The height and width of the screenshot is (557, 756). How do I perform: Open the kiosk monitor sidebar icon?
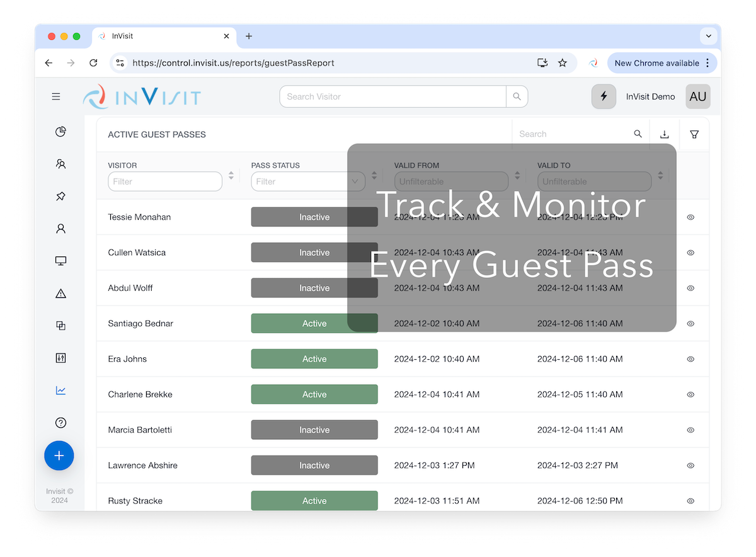click(x=60, y=261)
